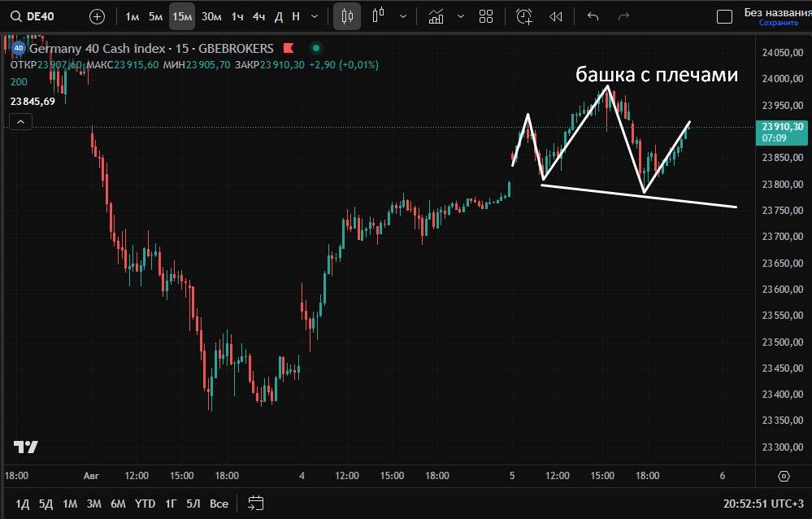Open timezone settings at UTC+3 clock
The image size is (812, 519).
pos(763,504)
